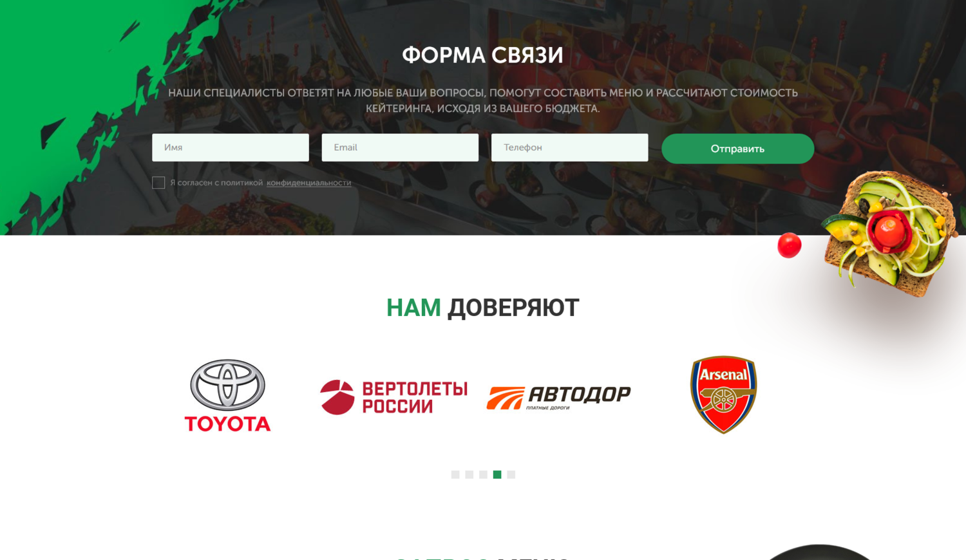The height and width of the screenshot is (560, 966).
Task: Focus the Телефон input field
Action: [570, 147]
